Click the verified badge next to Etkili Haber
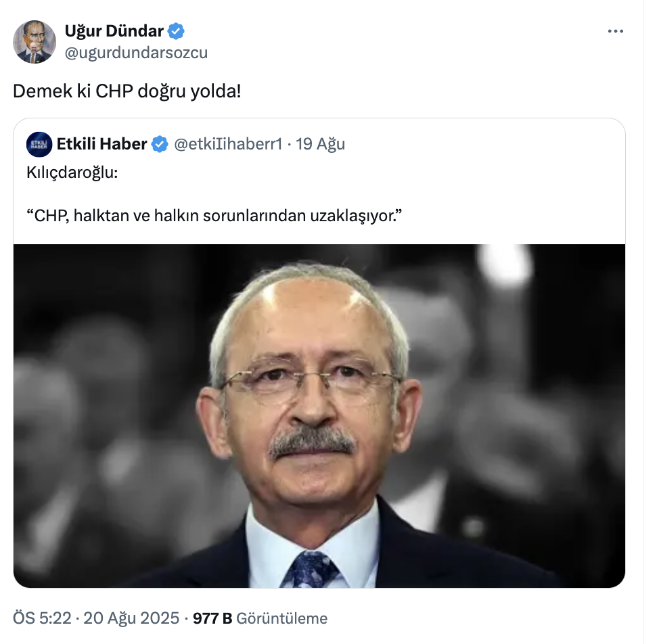This screenshot has height=644, width=659. click(160, 144)
